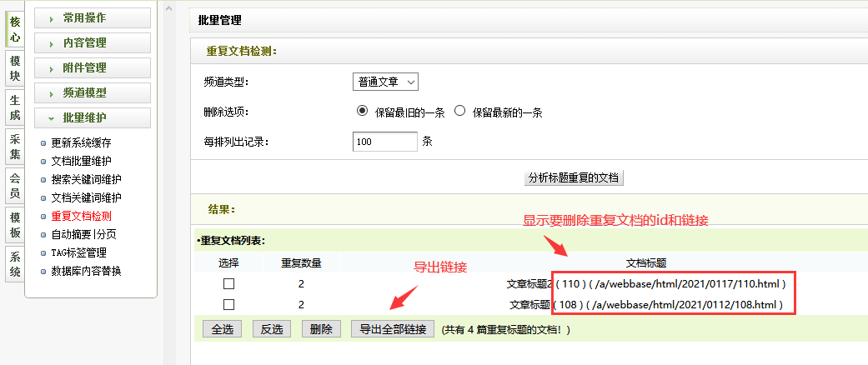Screen dimensions: 868x365
Task: Collapse the 批量维护 menu section
Action: tap(93, 117)
